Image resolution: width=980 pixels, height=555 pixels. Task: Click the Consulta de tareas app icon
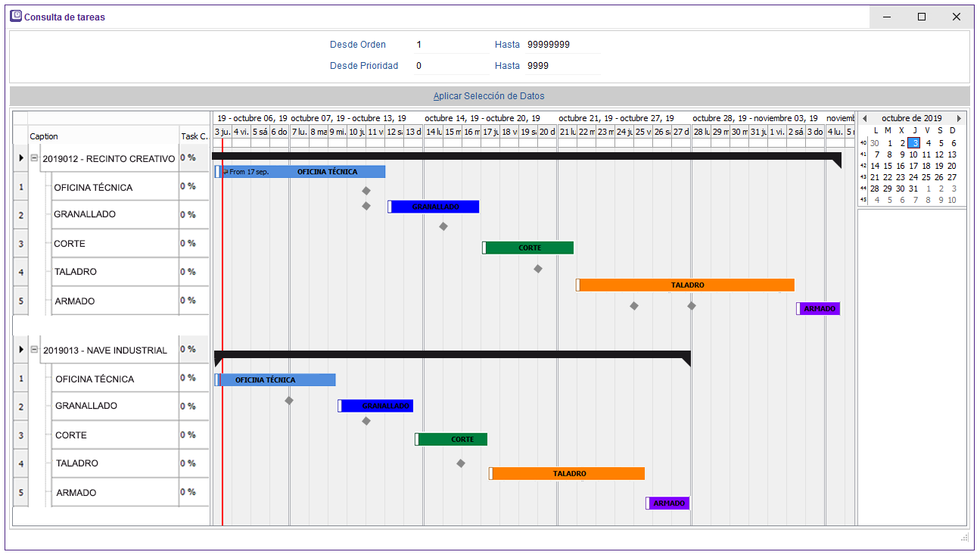(16, 17)
